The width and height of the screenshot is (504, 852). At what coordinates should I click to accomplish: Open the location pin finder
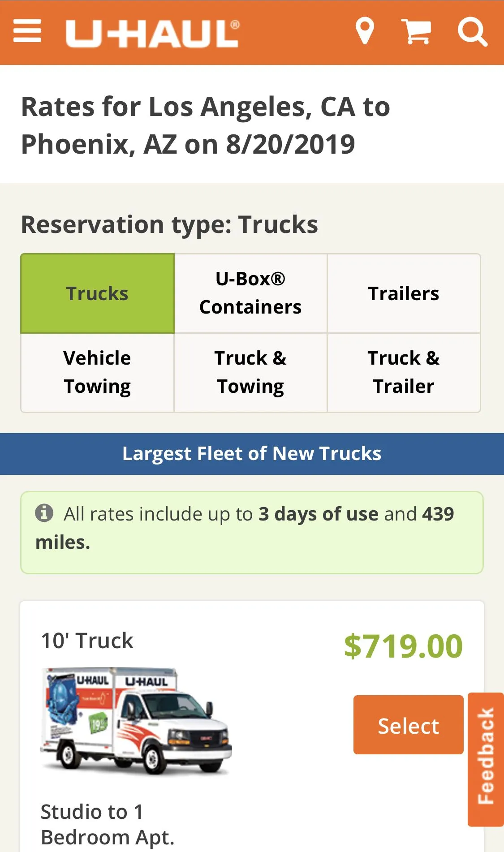coord(365,31)
